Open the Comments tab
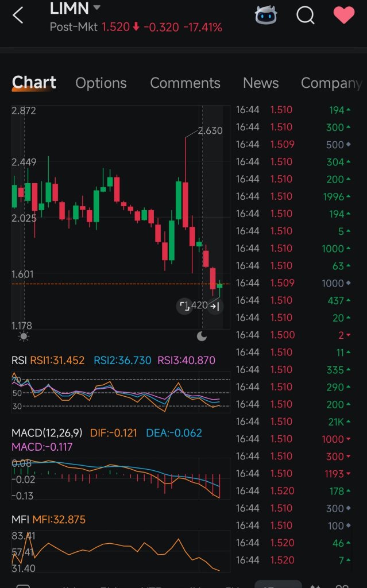Screen dimensions: 367x588 [185, 83]
